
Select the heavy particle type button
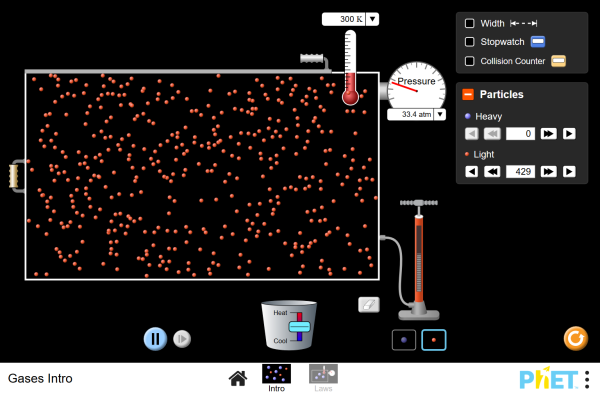tap(404, 340)
